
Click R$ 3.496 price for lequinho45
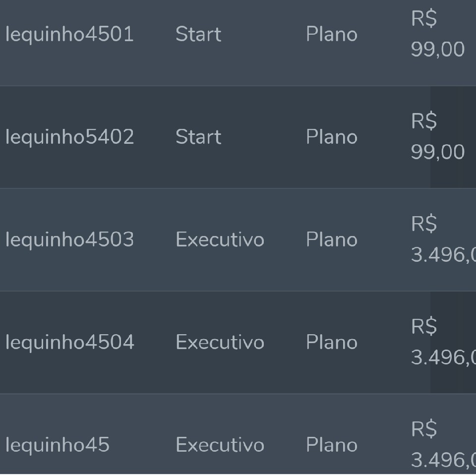coord(443,445)
